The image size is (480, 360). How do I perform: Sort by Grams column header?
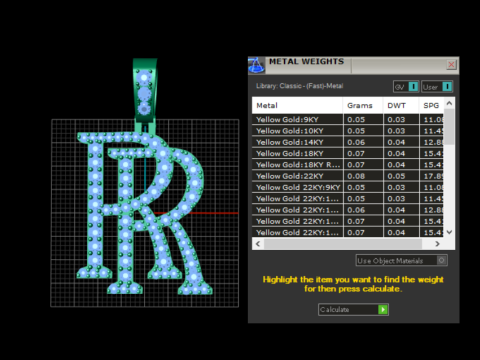pyautogui.click(x=363, y=106)
